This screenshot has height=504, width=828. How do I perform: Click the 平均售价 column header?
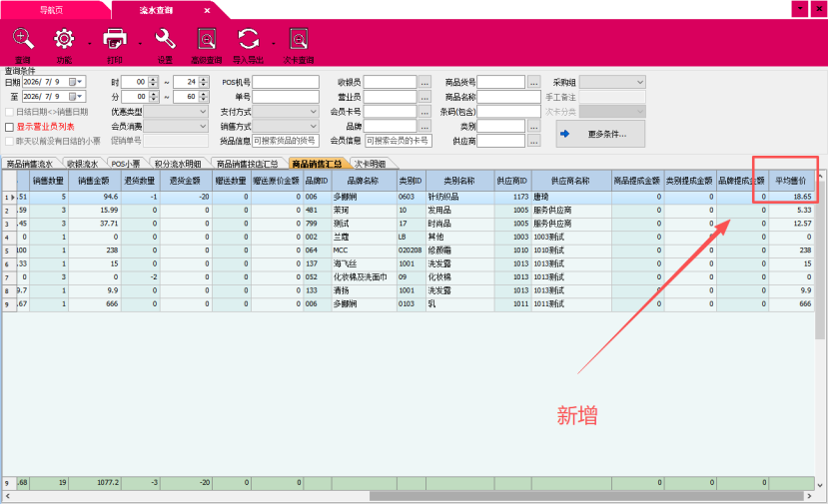point(790,181)
